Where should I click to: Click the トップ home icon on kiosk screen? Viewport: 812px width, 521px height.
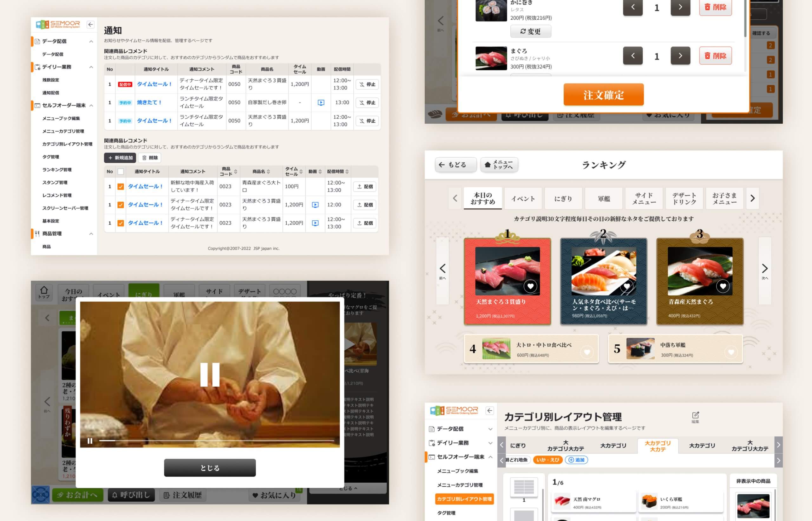coord(44,290)
